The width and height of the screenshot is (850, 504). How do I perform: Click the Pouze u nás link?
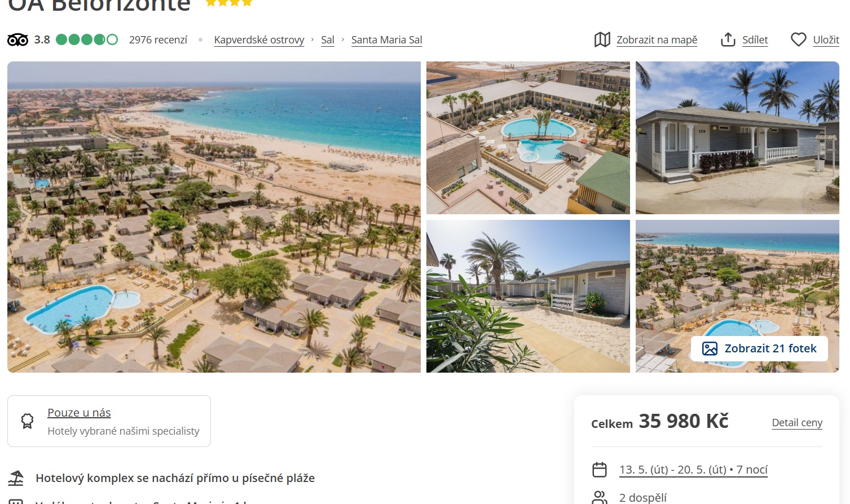pos(79,413)
